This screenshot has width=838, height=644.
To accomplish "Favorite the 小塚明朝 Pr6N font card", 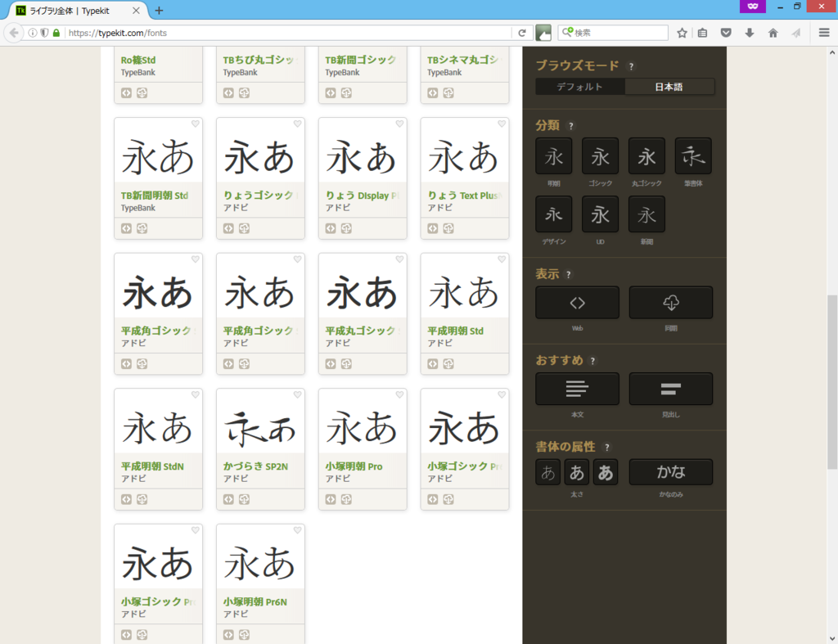I will pos(298,530).
